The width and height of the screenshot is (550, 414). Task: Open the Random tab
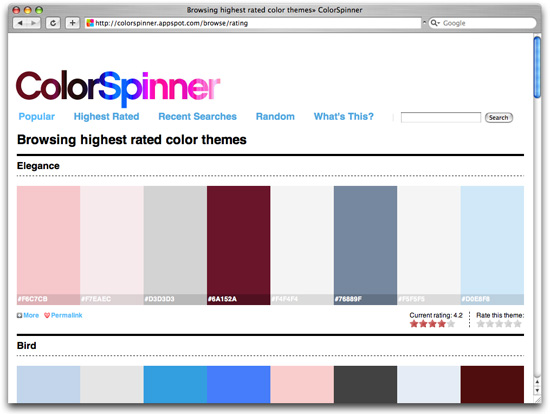click(x=275, y=116)
